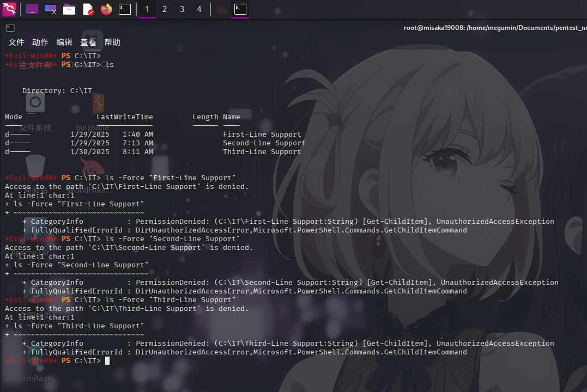This screenshot has height=392, width=587.
Task: Open the terminal emulator launcher icon
Action: (125, 9)
